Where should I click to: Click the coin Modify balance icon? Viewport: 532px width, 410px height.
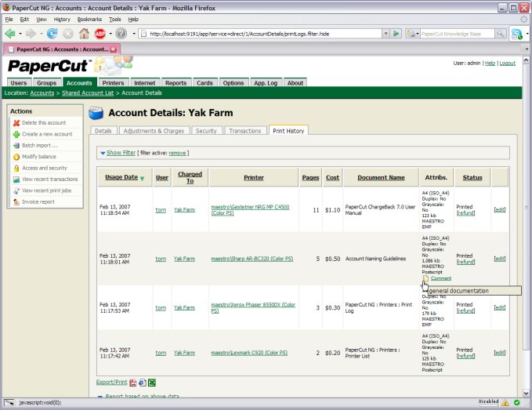coord(16,157)
